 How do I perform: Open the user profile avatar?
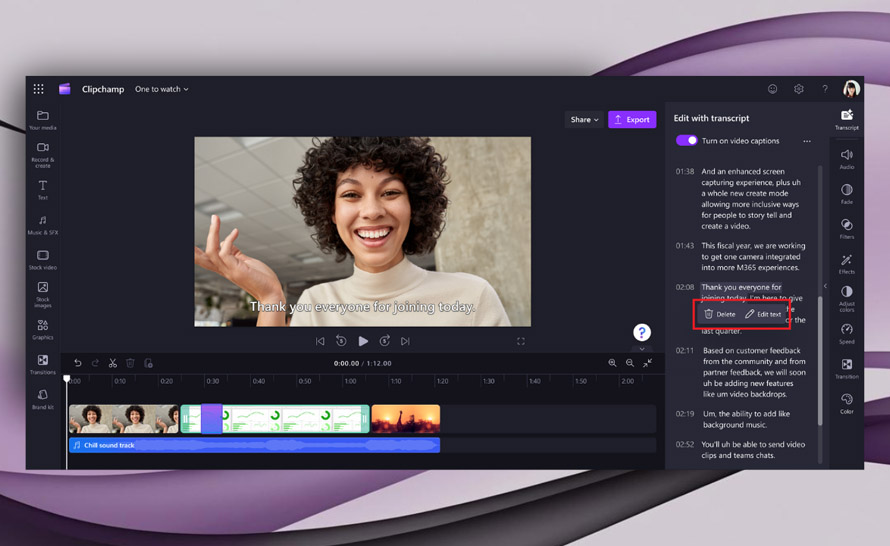[x=851, y=89]
